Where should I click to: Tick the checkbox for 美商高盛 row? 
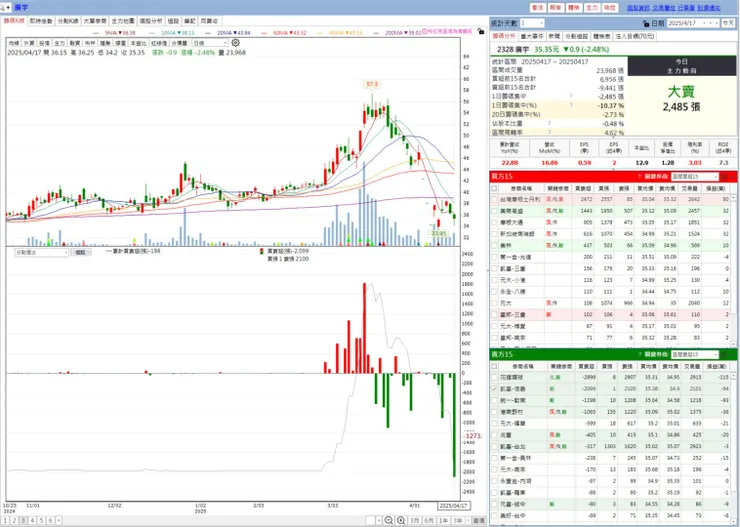coord(494,211)
